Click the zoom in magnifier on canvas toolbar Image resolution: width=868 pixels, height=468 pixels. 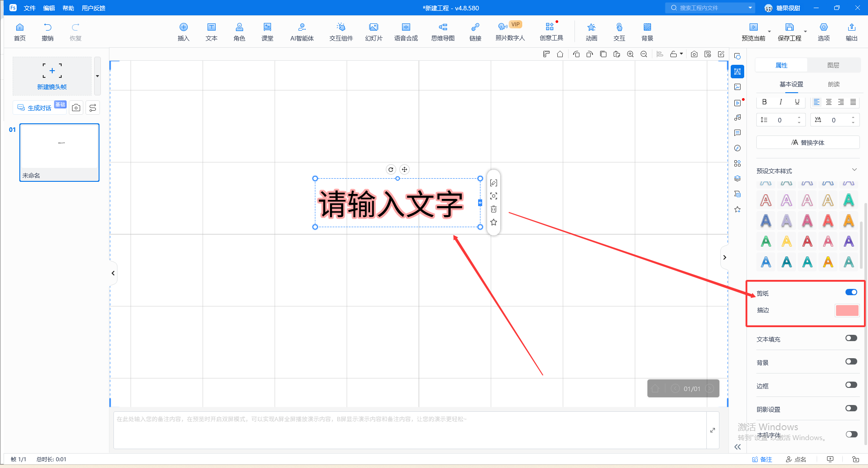coord(630,54)
